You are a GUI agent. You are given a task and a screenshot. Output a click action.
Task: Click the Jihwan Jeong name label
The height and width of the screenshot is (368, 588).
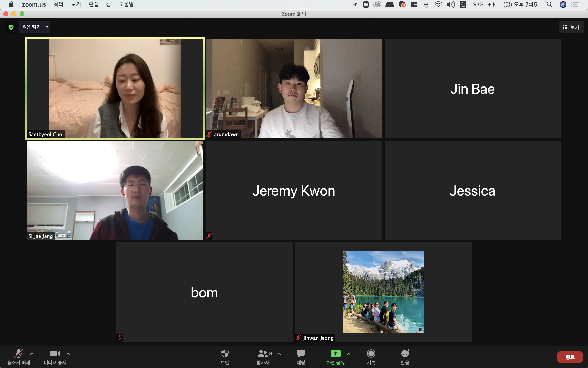click(318, 338)
